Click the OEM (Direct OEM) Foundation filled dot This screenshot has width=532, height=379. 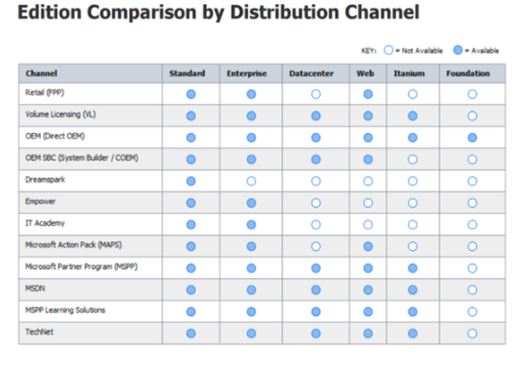click(x=472, y=138)
